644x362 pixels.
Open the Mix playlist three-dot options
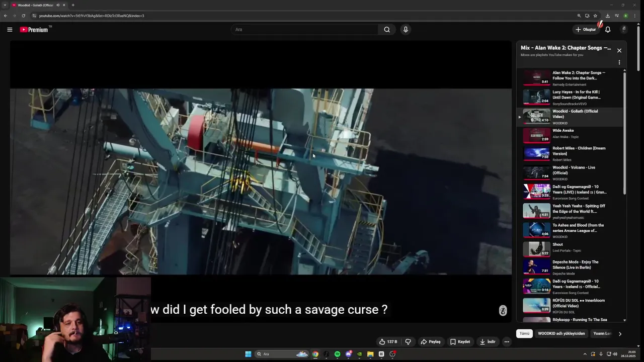(x=619, y=62)
